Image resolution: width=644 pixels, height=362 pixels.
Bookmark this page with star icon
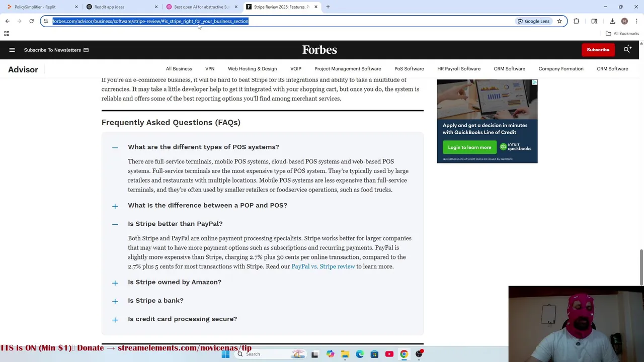click(x=559, y=21)
